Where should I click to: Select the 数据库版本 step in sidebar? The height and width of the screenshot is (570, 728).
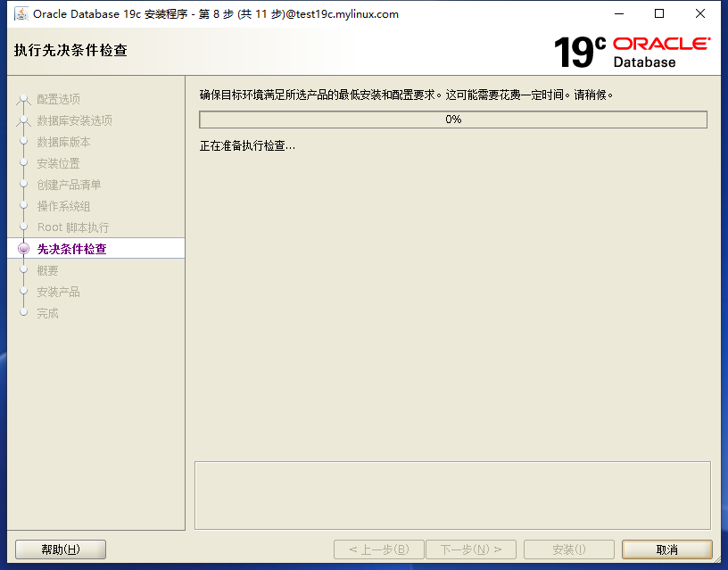(63, 142)
